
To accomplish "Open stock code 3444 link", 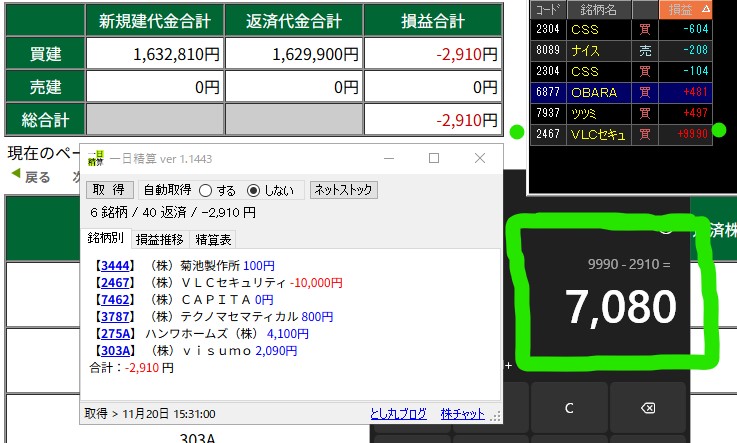I will point(116,265).
